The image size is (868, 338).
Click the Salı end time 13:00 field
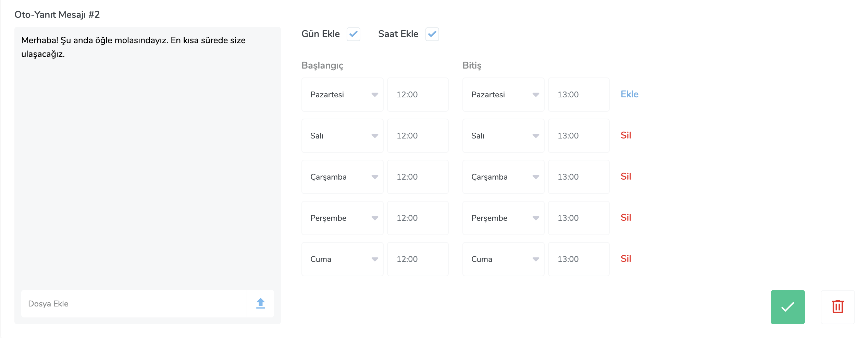coord(579,136)
